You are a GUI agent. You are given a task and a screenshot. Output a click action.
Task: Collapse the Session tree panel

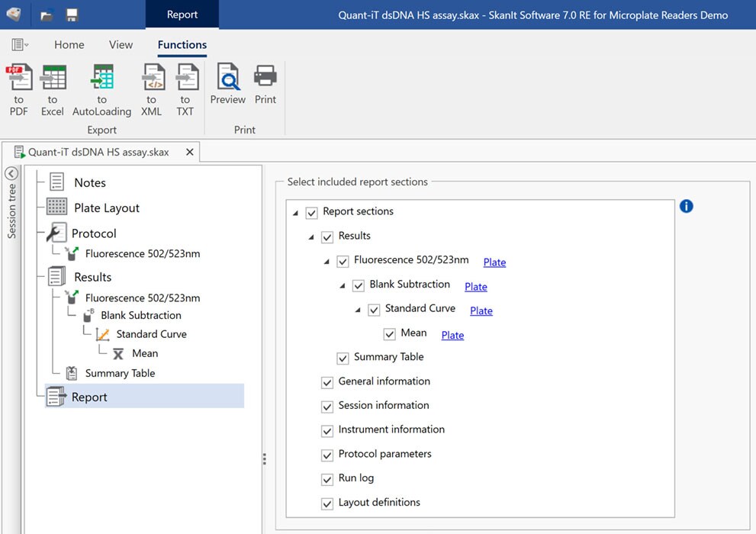tap(11, 174)
